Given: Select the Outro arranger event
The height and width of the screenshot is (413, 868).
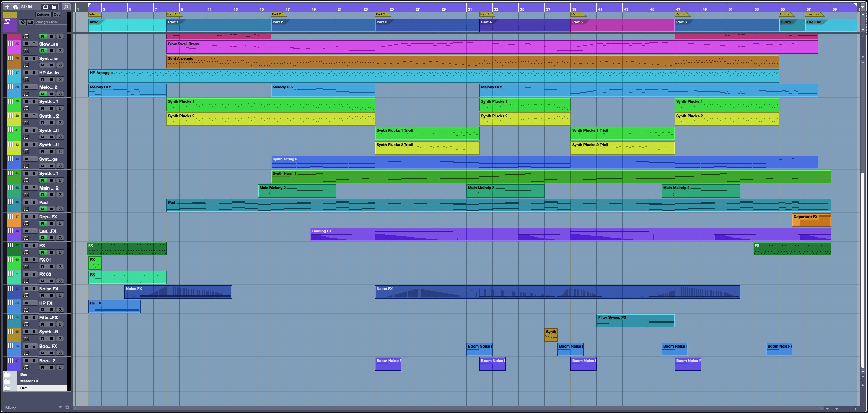Looking at the screenshot, I should coord(791,25).
